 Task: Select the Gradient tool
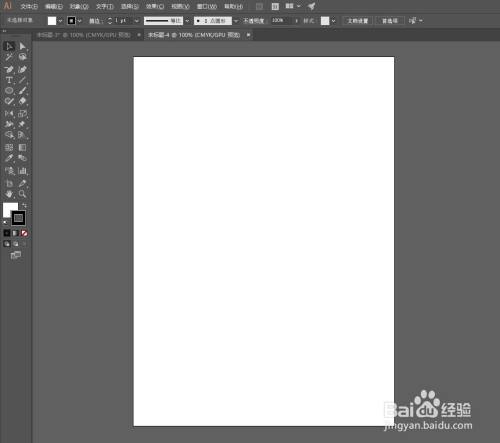(22, 147)
